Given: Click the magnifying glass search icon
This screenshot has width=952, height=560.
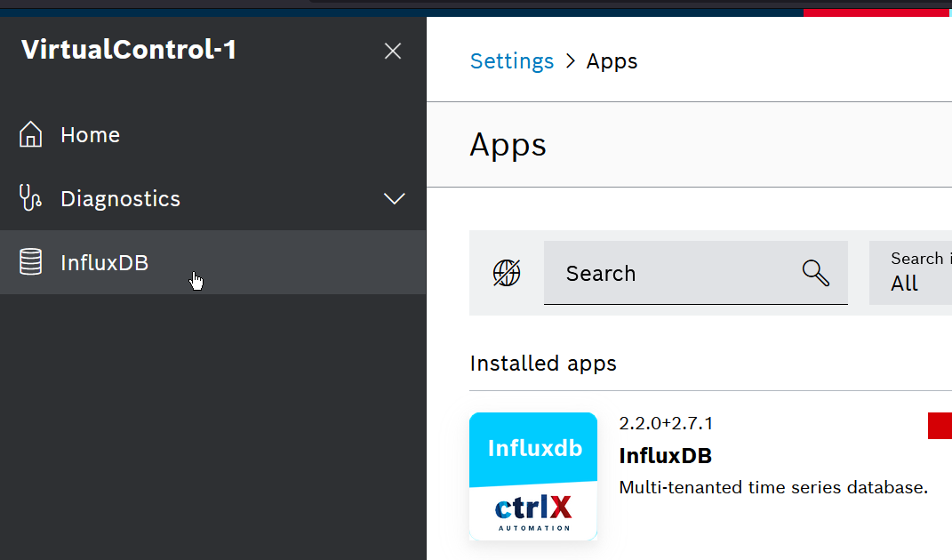Looking at the screenshot, I should (815, 273).
